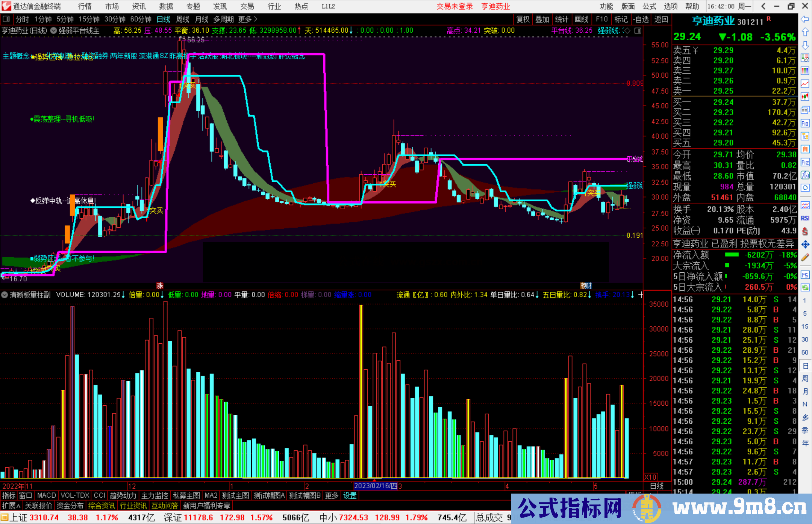This screenshot has width=812, height=524.
Task: Click the four-arrow move icon
Action: pyautogui.click(x=805, y=245)
